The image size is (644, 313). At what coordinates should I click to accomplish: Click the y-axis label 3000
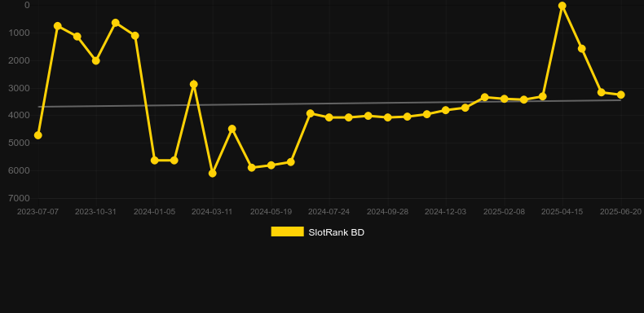pyautogui.click(x=20, y=88)
